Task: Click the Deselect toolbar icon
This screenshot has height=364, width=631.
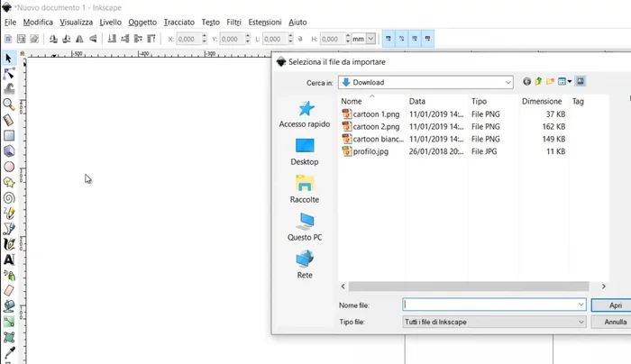Action: [34, 39]
